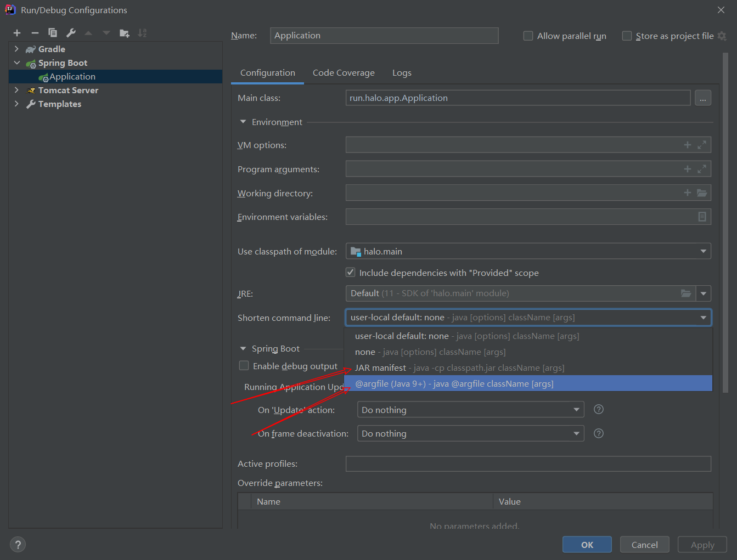Open edit templates wrench icon
Screen dimensions: 737x560
(71, 33)
